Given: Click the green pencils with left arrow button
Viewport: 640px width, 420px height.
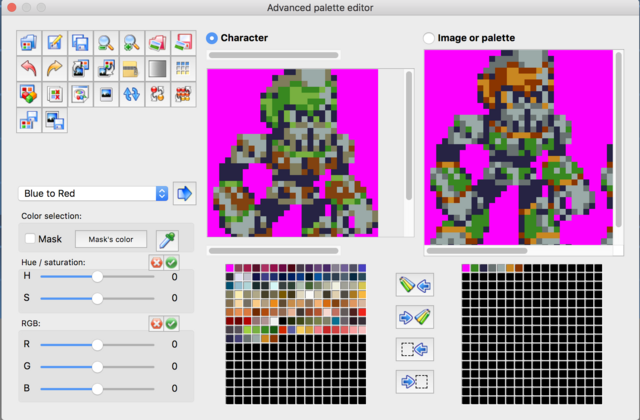Looking at the screenshot, I should point(415,284).
